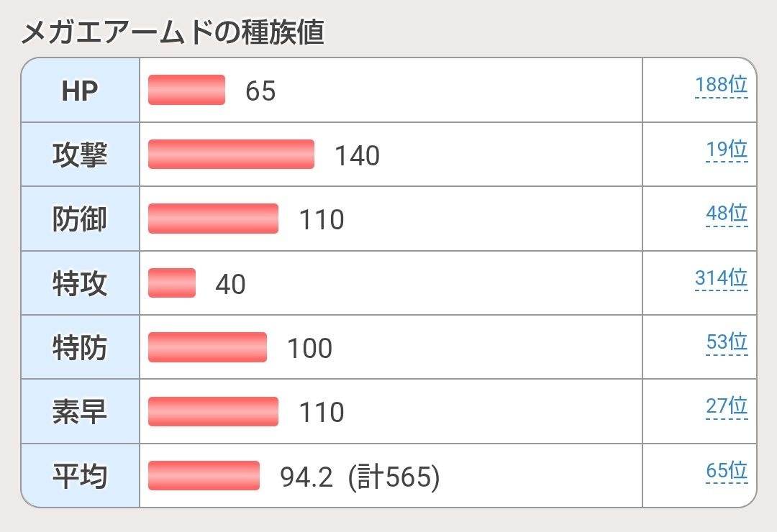Open the 48位 defense ranking link
This screenshot has width=777, height=532.
(x=727, y=214)
